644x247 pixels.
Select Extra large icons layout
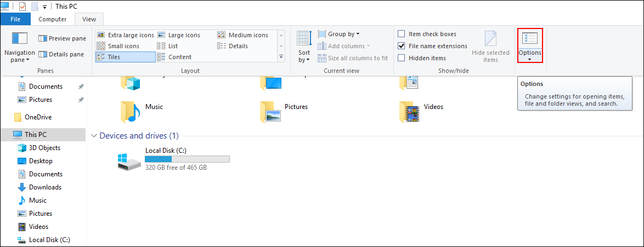(x=125, y=35)
